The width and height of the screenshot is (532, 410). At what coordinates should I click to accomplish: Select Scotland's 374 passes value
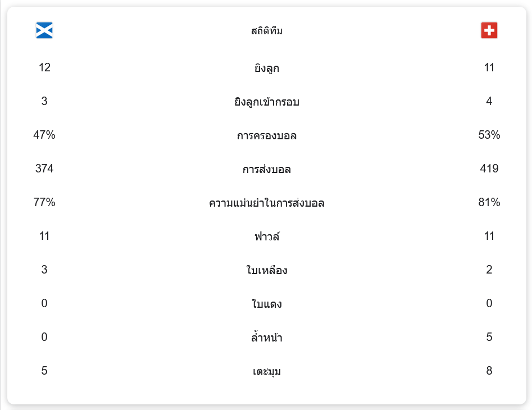[x=44, y=168]
